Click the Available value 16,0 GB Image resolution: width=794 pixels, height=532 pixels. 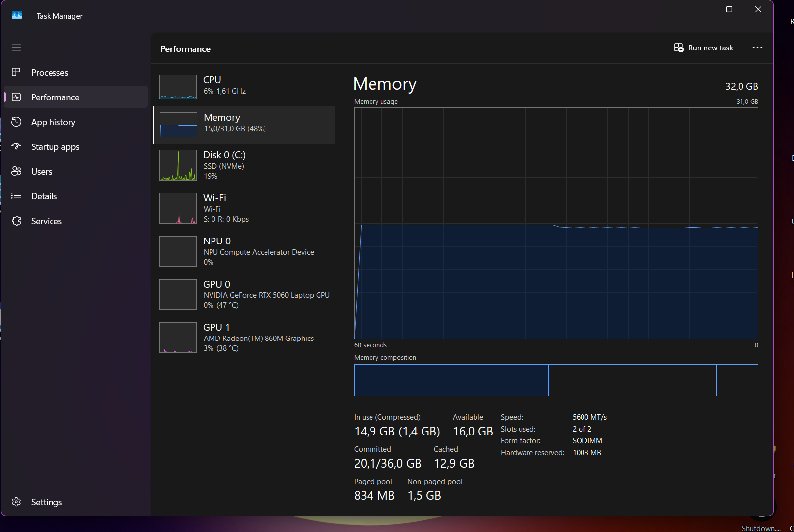click(x=473, y=432)
